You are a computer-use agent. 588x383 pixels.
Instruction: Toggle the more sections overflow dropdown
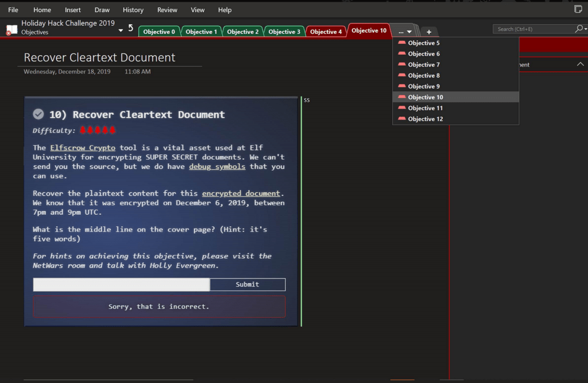pyautogui.click(x=405, y=32)
